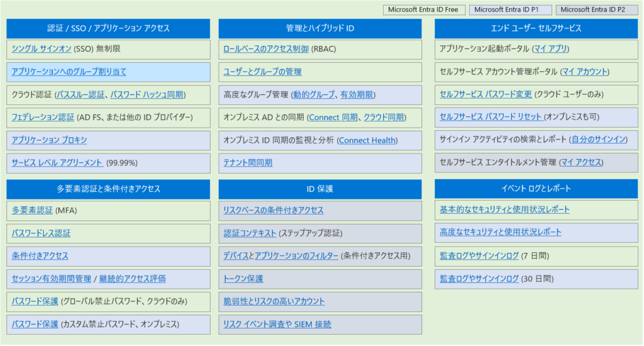Click the デバイス filter link
This screenshot has height=346, width=644.
click(236, 255)
